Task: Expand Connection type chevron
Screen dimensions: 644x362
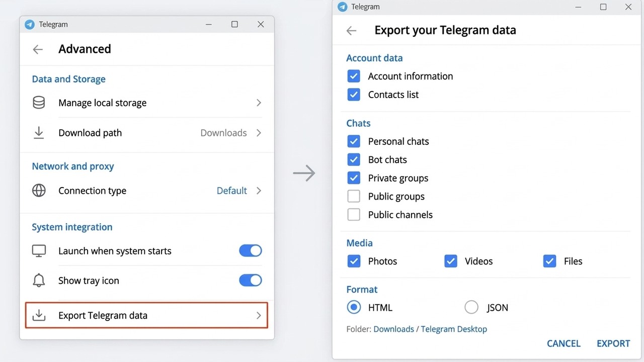Action: point(259,191)
